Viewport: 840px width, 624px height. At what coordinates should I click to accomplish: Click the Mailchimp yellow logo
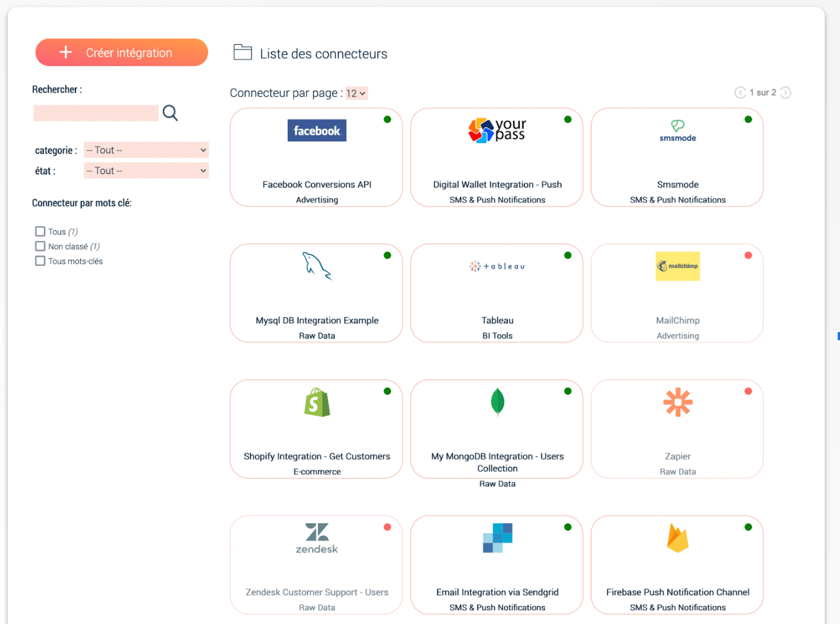[x=677, y=266]
